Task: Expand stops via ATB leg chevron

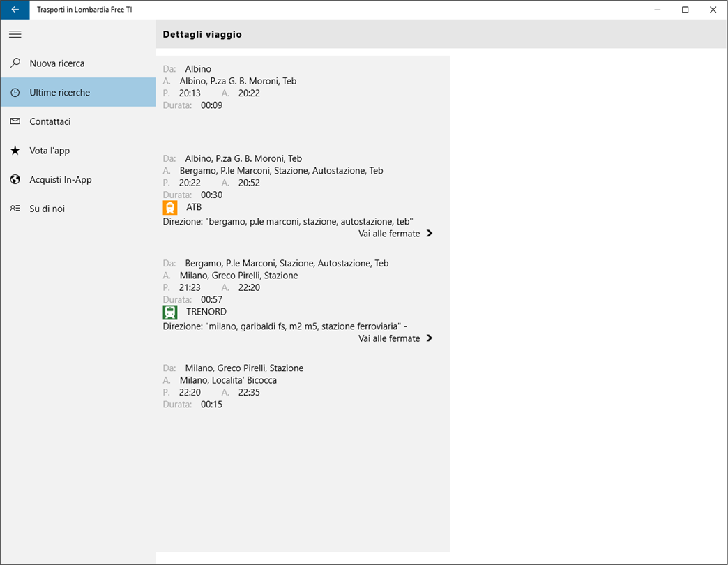Action: tap(430, 234)
